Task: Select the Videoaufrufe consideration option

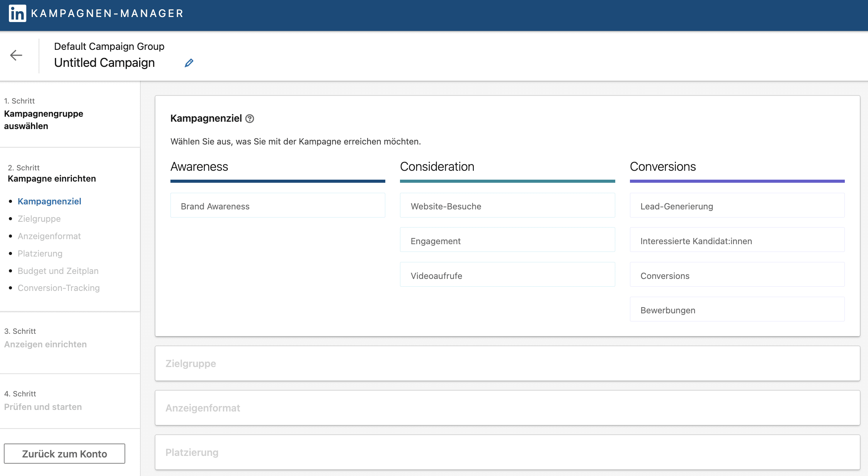Action: tap(506, 275)
